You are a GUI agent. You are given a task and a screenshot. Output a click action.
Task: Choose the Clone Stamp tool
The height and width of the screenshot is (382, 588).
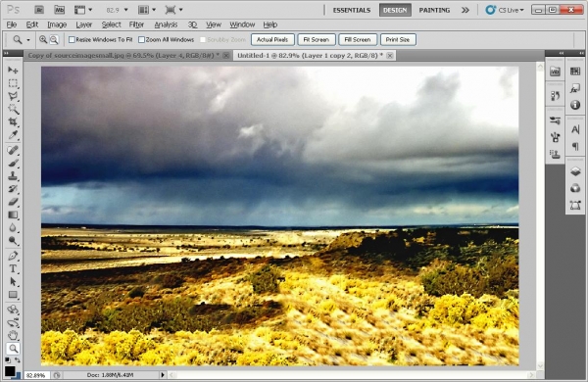[13, 175]
